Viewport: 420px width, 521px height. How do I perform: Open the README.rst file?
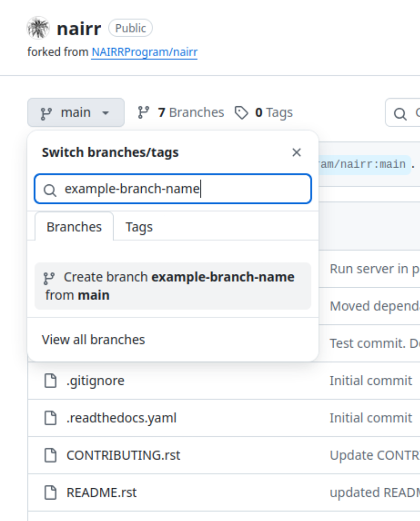(x=102, y=492)
